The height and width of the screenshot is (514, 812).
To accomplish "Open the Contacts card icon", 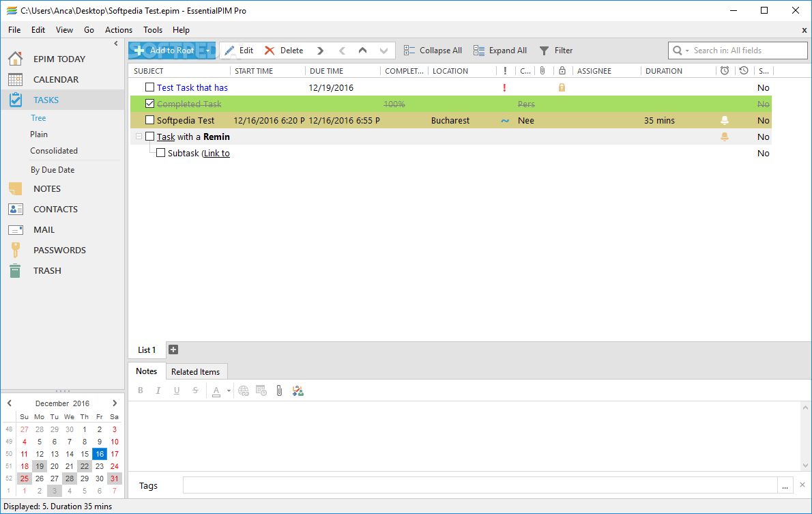I will point(16,209).
